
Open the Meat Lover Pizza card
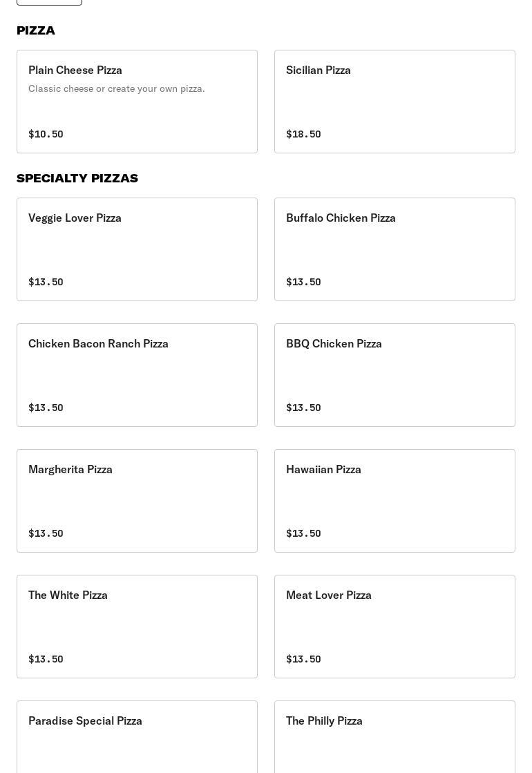[395, 627]
